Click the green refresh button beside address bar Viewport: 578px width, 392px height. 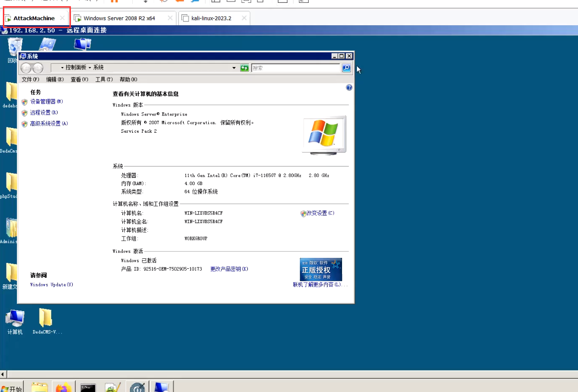click(245, 68)
